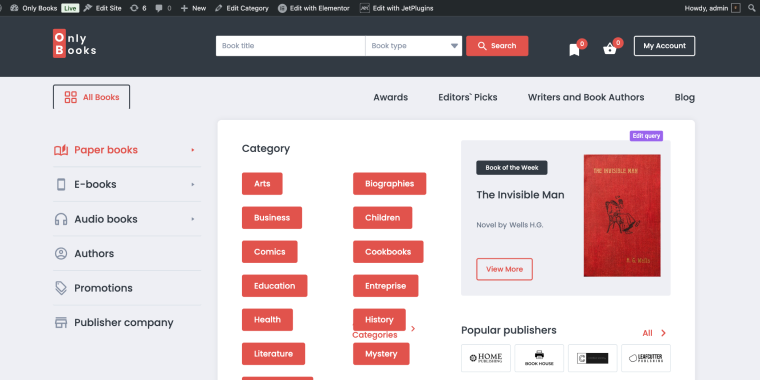Click Edit with JetPlugins in admin bar

[x=396, y=8]
